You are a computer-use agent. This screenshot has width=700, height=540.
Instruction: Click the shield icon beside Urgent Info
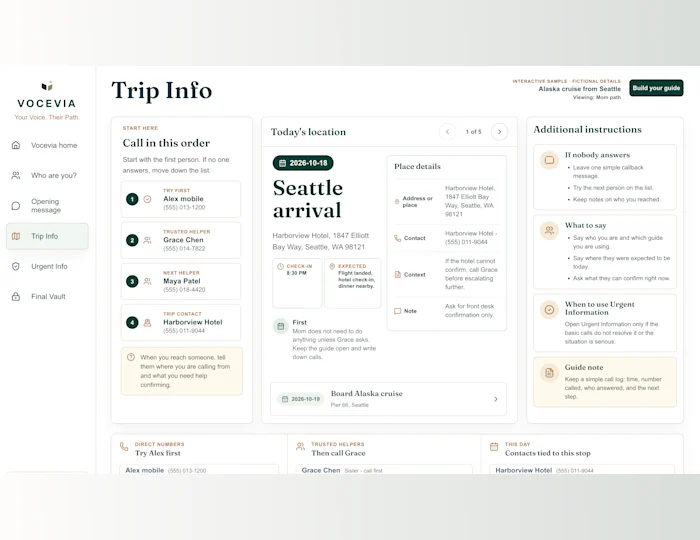16,266
